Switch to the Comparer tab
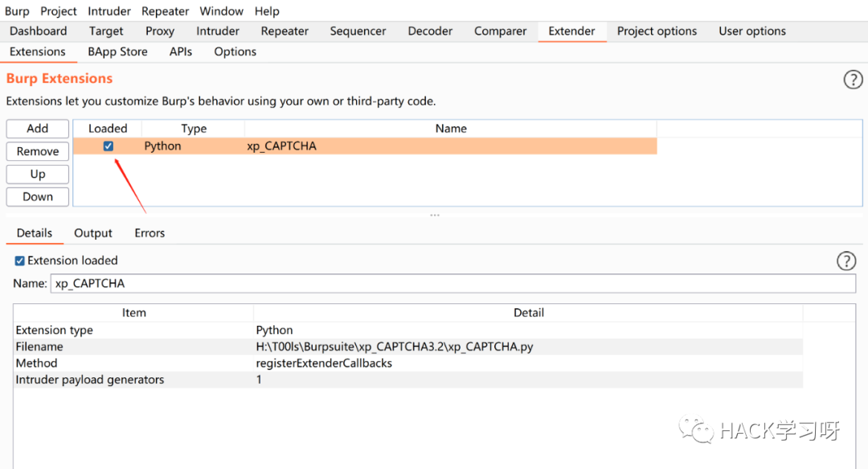Viewport: 868px width, 469px height. pos(501,31)
